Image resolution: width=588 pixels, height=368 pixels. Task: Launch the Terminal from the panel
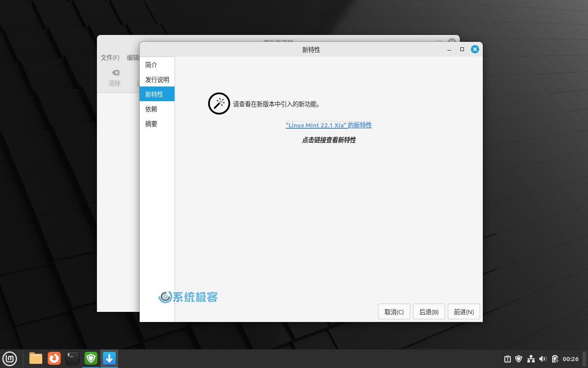click(x=73, y=358)
